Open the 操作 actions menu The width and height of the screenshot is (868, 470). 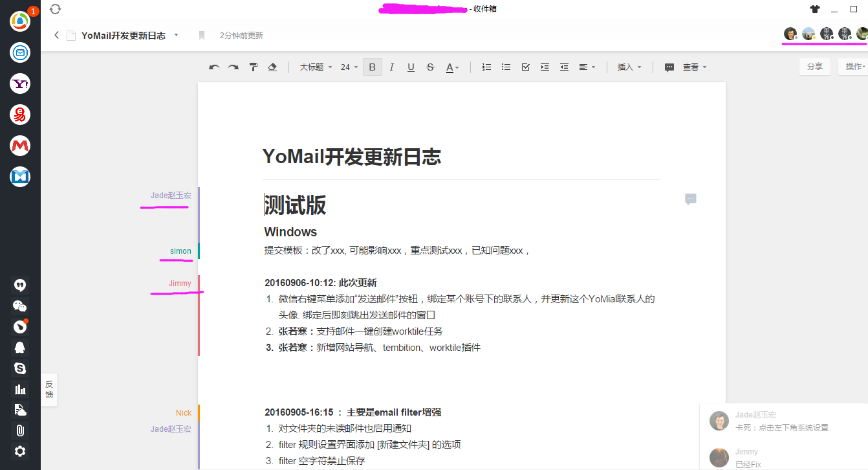pyautogui.click(x=854, y=66)
